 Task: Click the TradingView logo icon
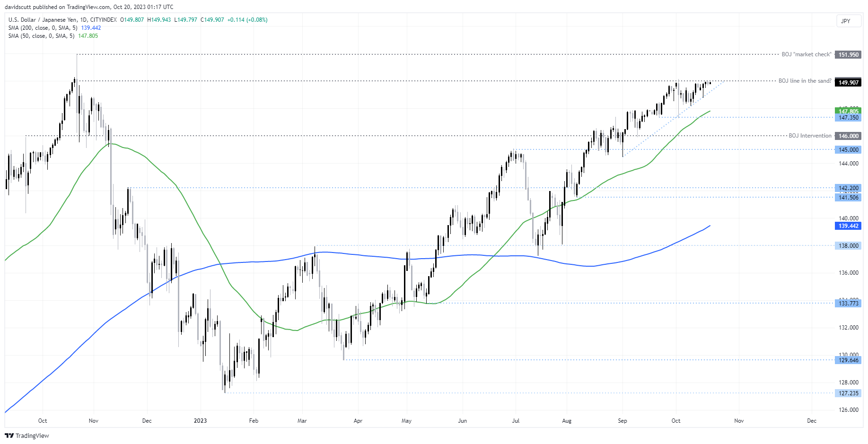click(x=9, y=435)
